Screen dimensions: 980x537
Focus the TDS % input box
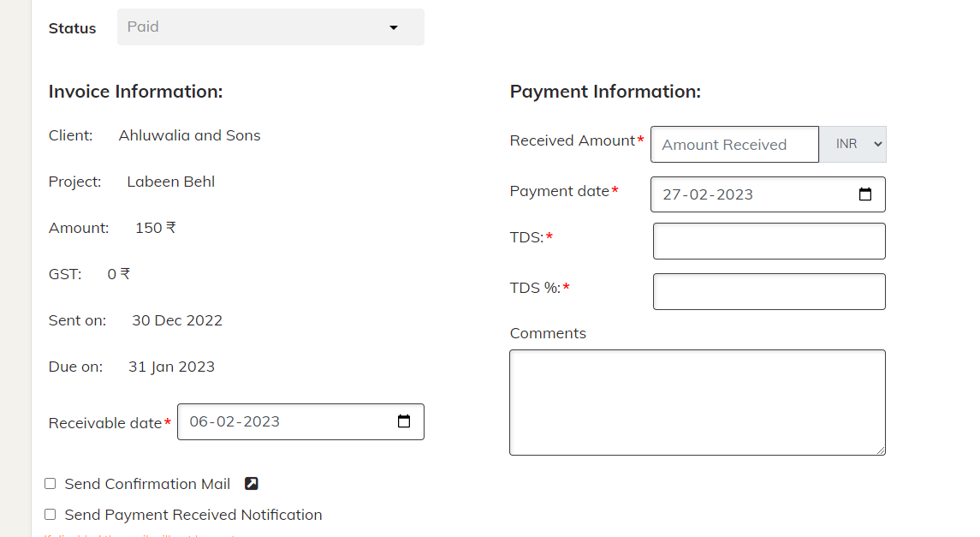point(769,291)
